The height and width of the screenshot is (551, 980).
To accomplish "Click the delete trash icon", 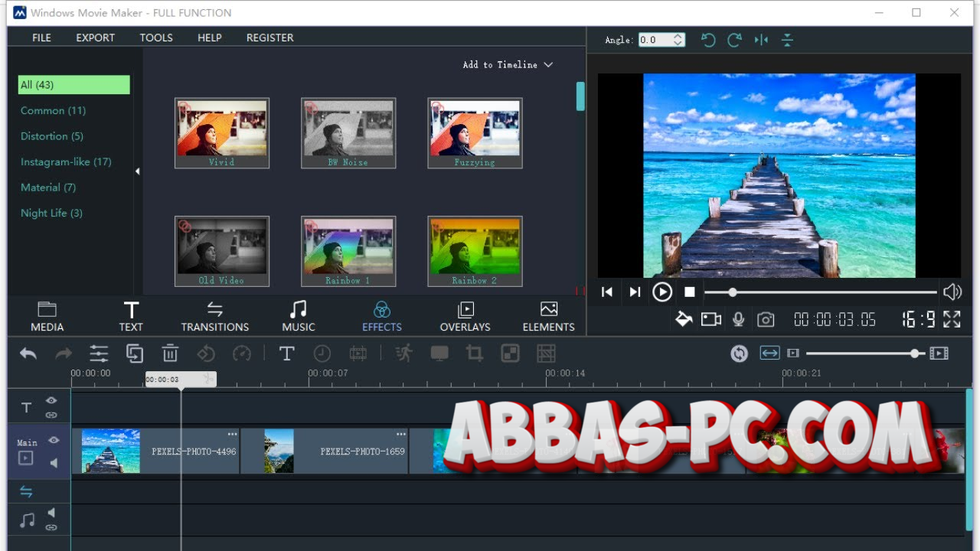I will 170,354.
